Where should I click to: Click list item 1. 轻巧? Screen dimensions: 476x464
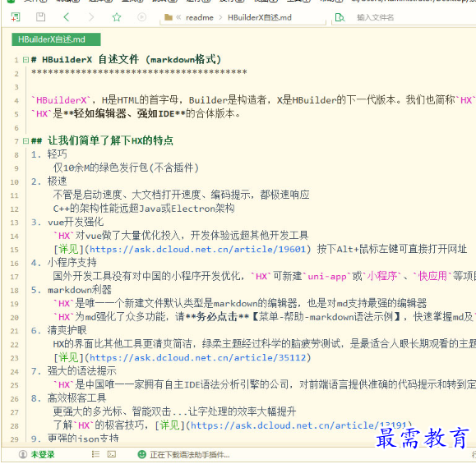pos(49,154)
